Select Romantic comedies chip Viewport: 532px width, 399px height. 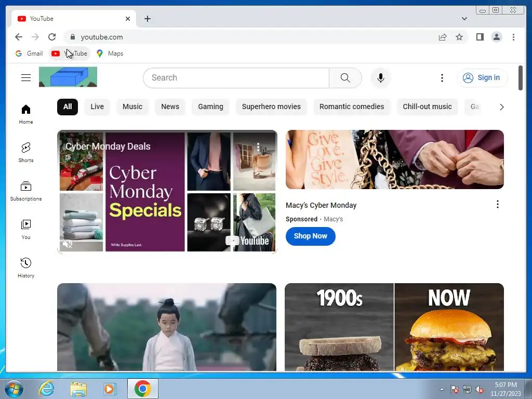[352, 107]
